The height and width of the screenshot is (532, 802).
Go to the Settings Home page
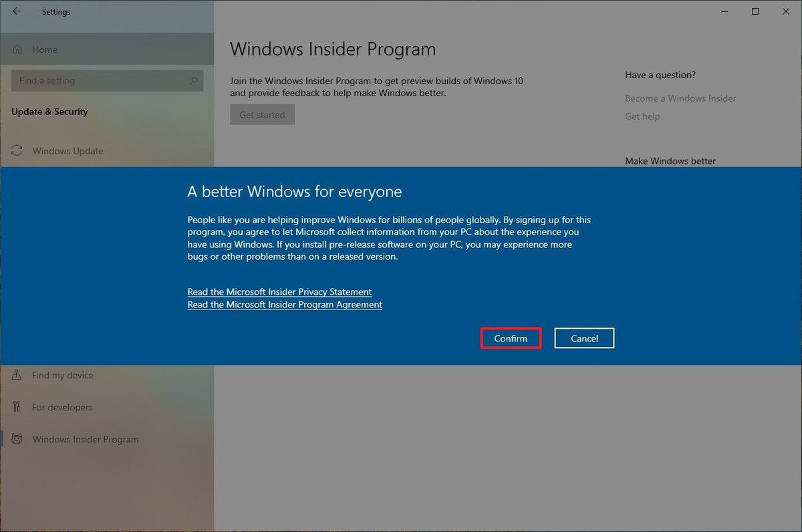(45, 49)
